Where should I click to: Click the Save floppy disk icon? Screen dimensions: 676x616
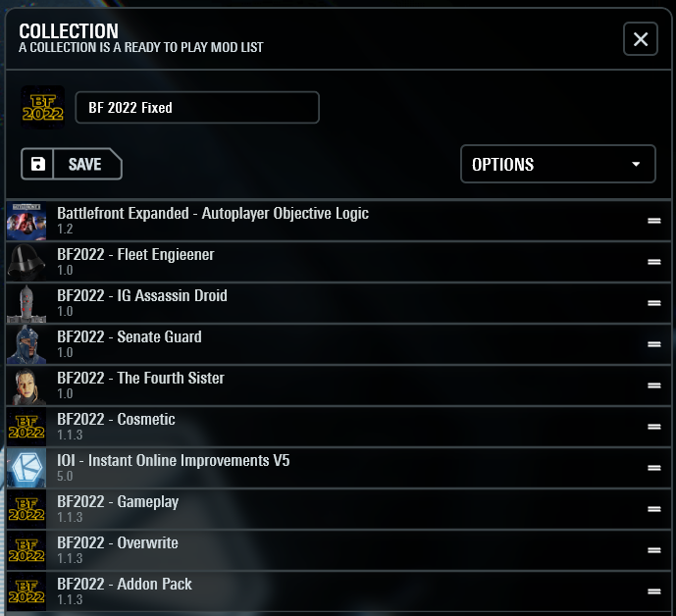coord(38,165)
